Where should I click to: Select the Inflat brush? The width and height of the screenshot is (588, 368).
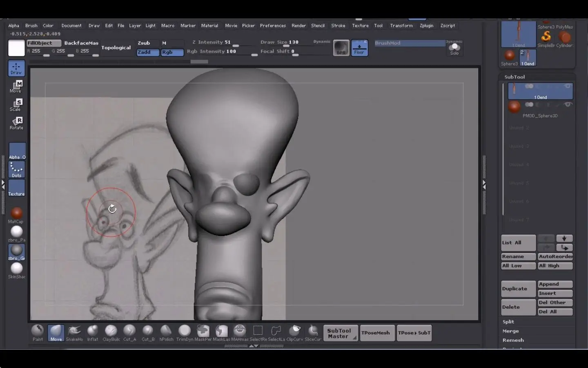tap(93, 333)
